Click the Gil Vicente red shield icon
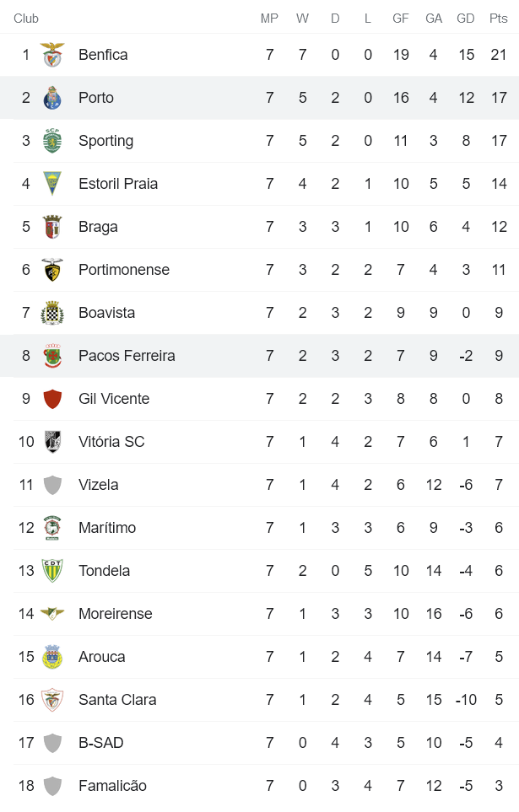This screenshot has width=519, height=812. click(52, 399)
